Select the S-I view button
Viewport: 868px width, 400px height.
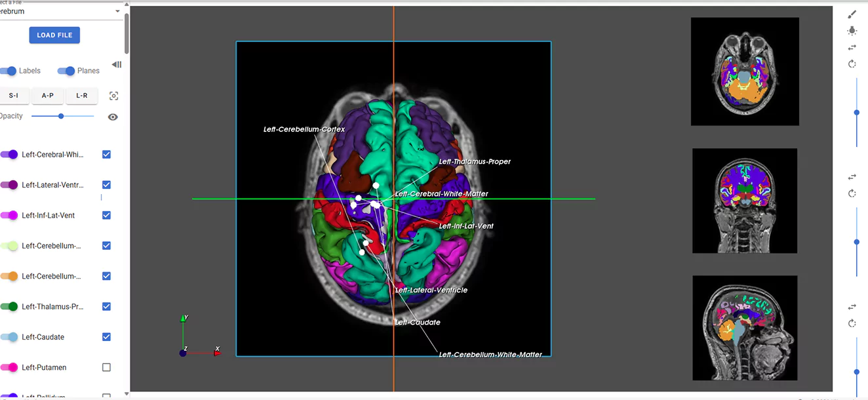13,96
